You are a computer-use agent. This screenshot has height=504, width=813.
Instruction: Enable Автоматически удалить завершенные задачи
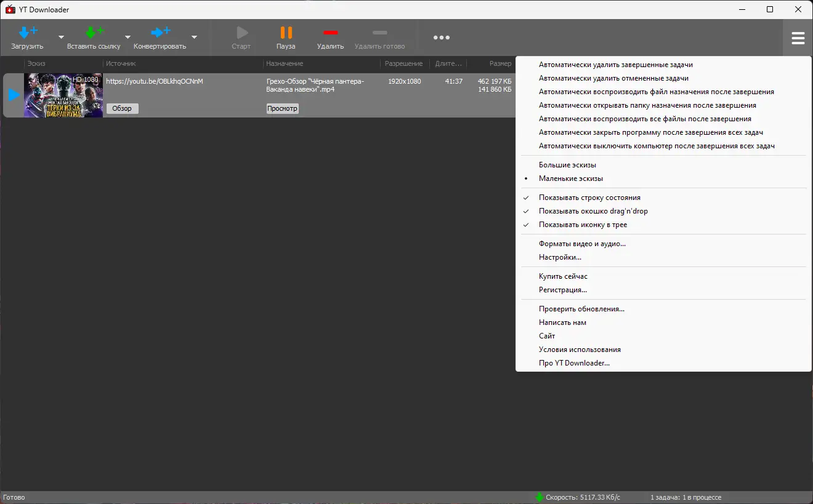click(x=663, y=65)
